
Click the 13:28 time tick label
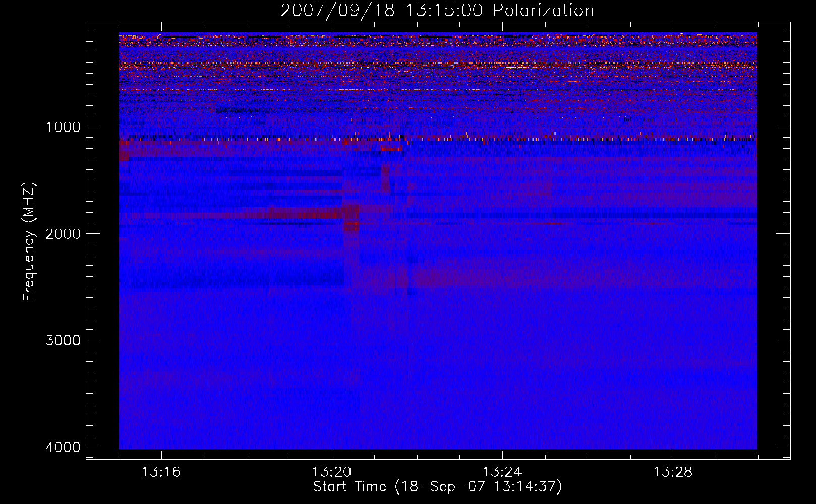click(x=673, y=472)
